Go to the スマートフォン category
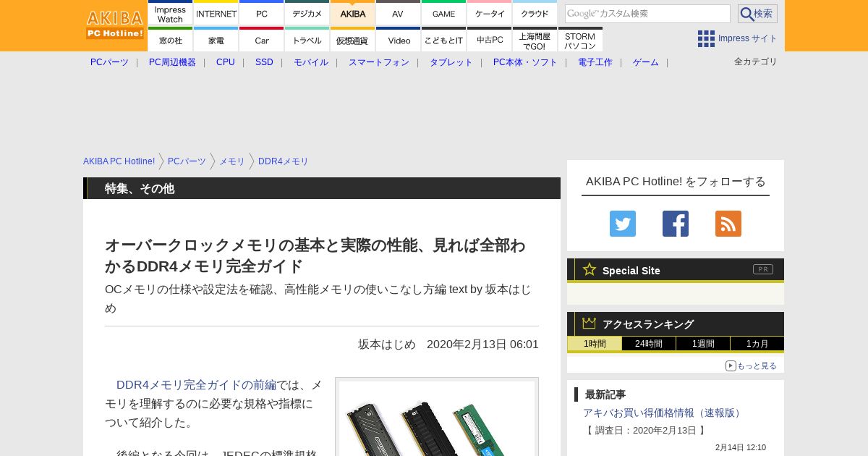This screenshot has height=456, width=868. point(379,62)
